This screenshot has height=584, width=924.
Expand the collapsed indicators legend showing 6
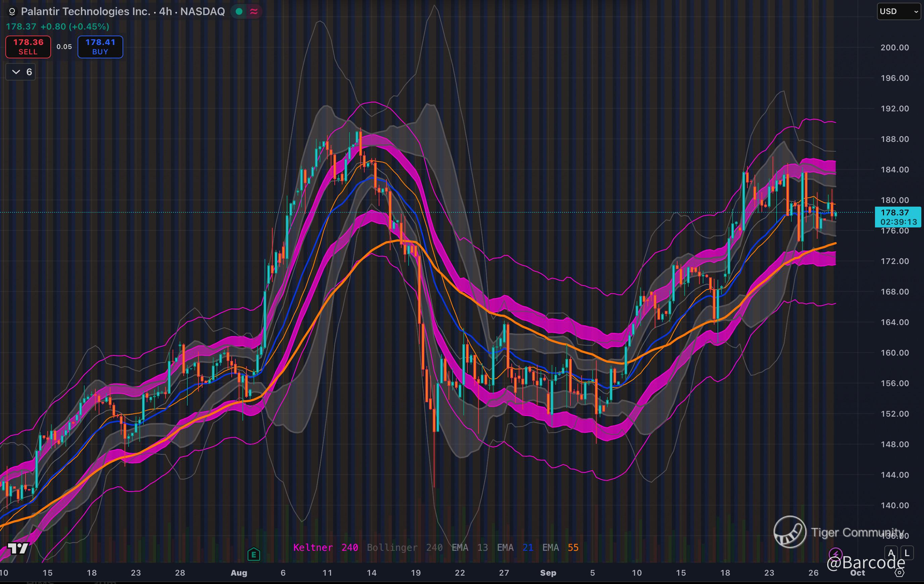click(x=21, y=72)
